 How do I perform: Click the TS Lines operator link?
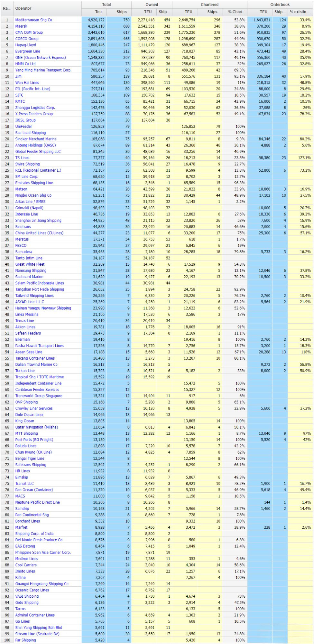22,158
